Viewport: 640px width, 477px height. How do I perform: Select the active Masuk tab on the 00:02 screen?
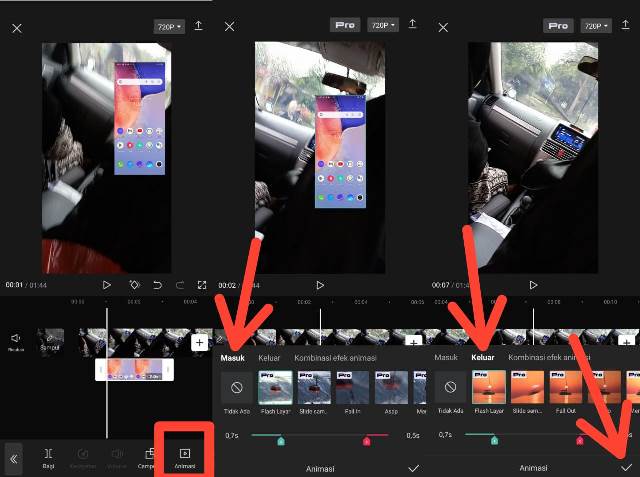(x=232, y=358)
